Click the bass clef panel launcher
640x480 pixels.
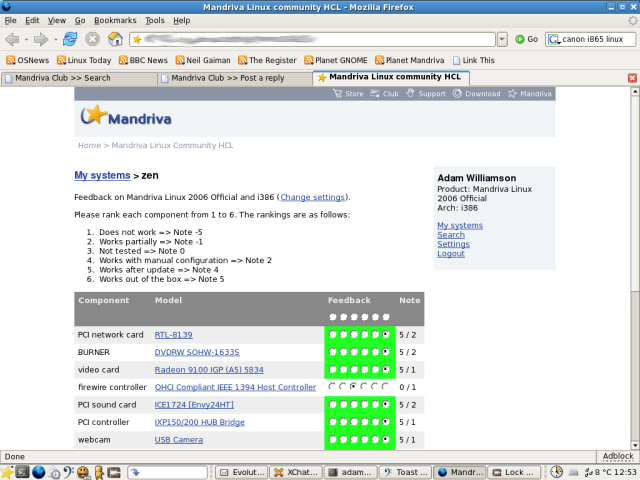coord(68,472)
